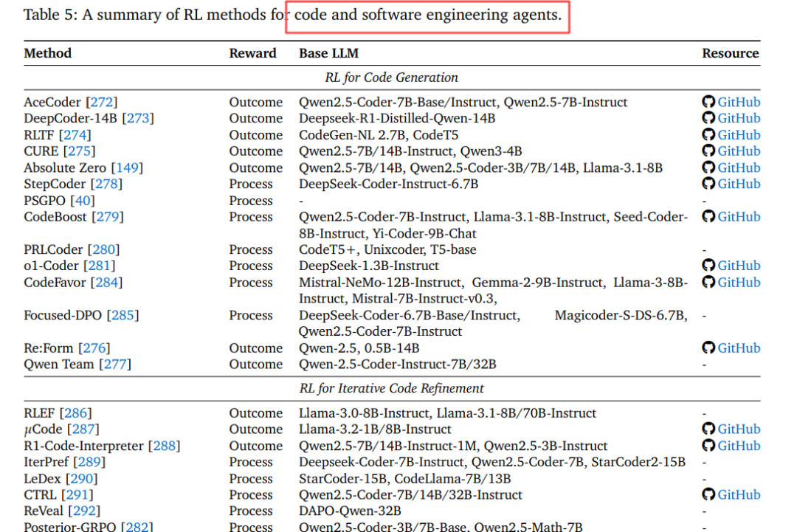Open GitHub icon in CodeFavor row
The image size is (797, 532).
point(708,282)
